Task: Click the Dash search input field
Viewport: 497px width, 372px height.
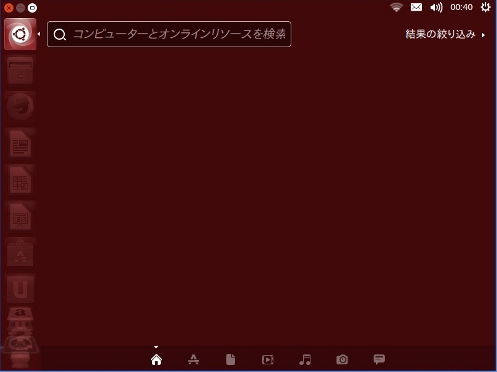Action: (169, 34)
